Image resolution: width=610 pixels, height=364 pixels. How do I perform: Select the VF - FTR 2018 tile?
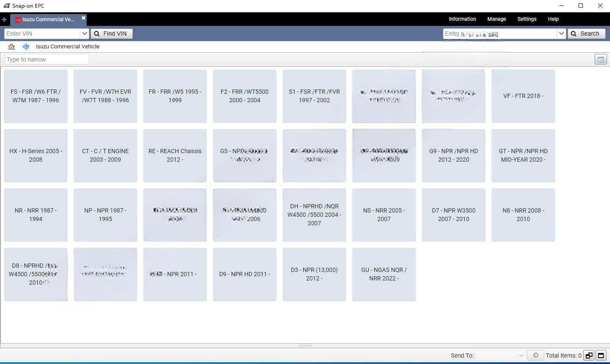(523, 96)
